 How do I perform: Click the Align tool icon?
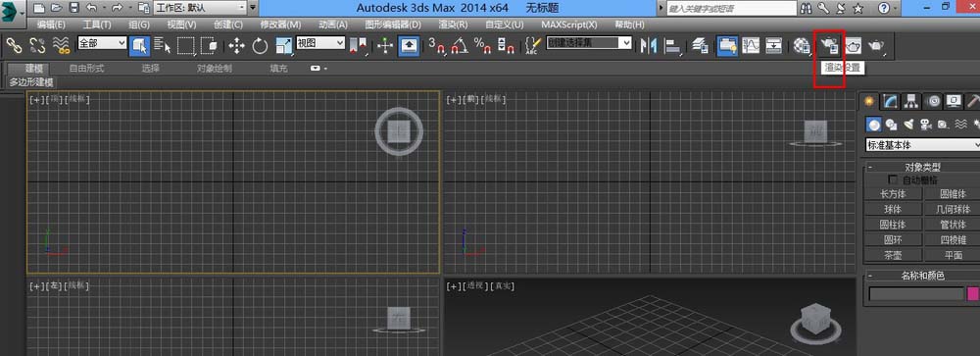pos(672,45)
